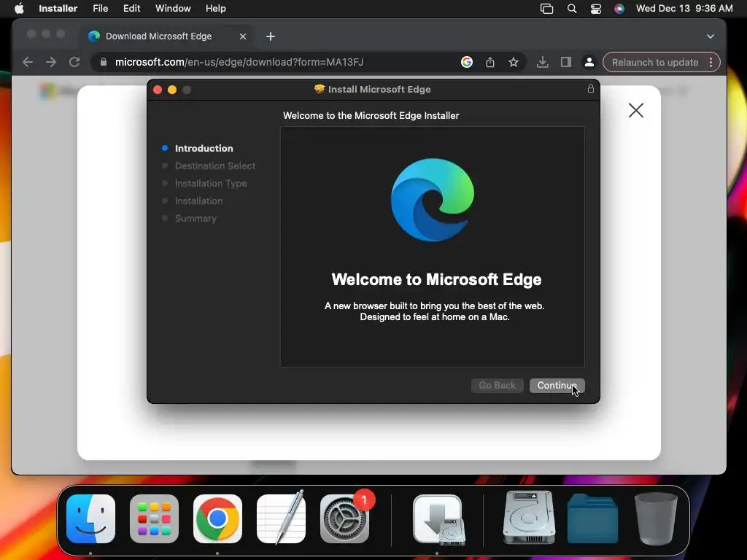Screen dimensions: 747x560
Task: Minimize the Install Microsoft Edge window
Action: (172, 90)
